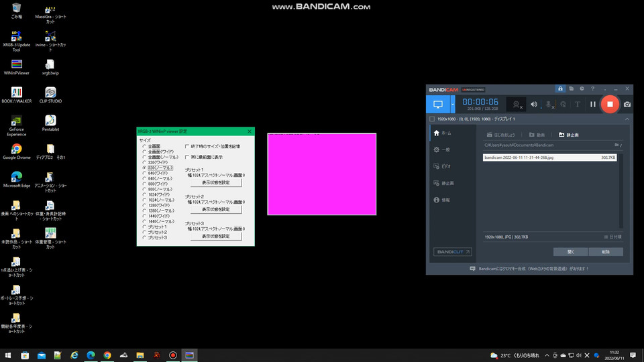Click the text overlay T icon
Screen dimensions: 644x362
[x=578, y=105]
